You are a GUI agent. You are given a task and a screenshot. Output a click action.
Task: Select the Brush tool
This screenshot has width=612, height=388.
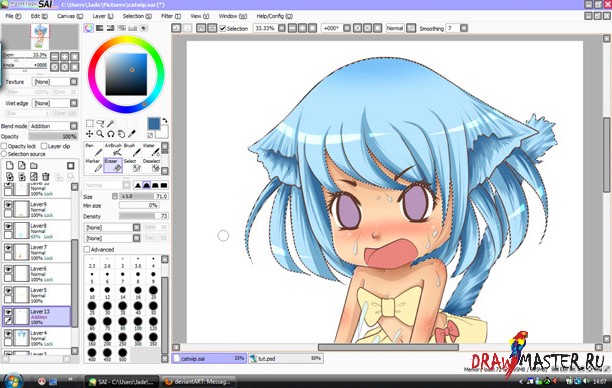[132, 150]
